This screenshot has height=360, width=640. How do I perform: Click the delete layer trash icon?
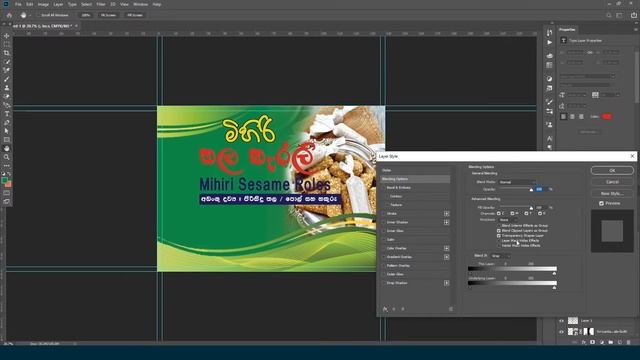pyautogui.click(x=629, y=342)
